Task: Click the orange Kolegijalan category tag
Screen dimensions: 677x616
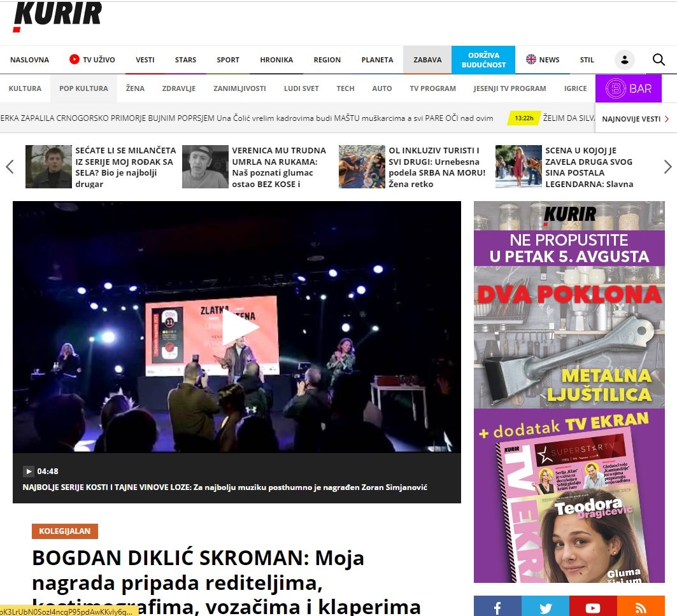Action: (65, 531)
